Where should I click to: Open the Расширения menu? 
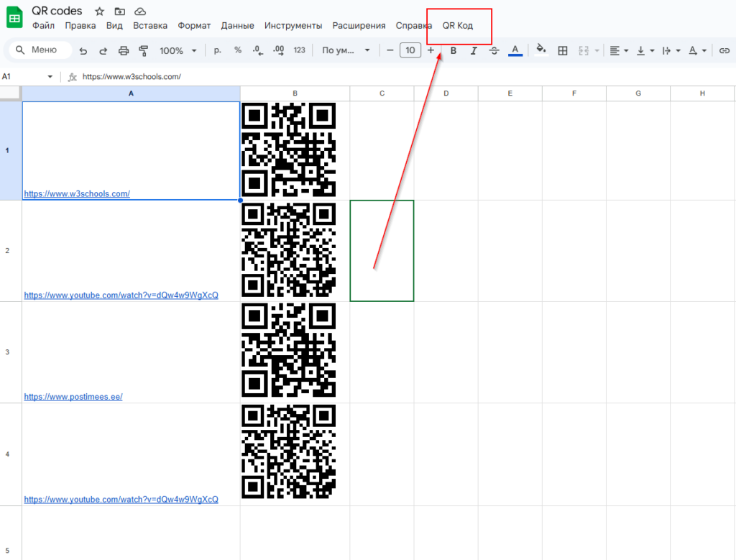[x=359, y=26]
